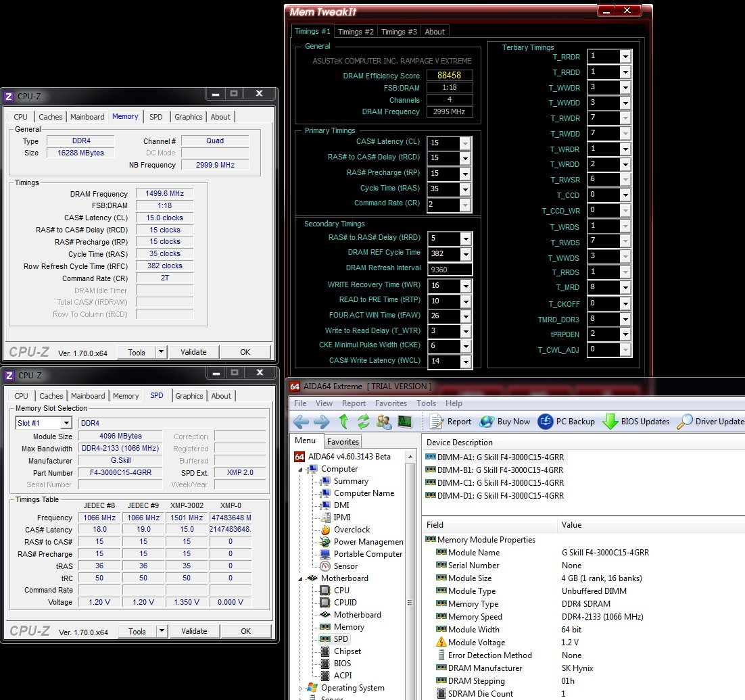Screen dimensions: 745x700
Task: Open the Slot #1 memory slot selector
Action: (66, 423)
